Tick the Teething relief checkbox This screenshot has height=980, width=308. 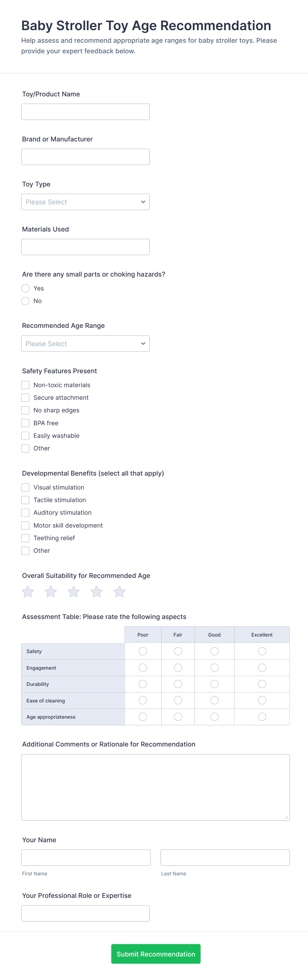[x=26, y=538]
